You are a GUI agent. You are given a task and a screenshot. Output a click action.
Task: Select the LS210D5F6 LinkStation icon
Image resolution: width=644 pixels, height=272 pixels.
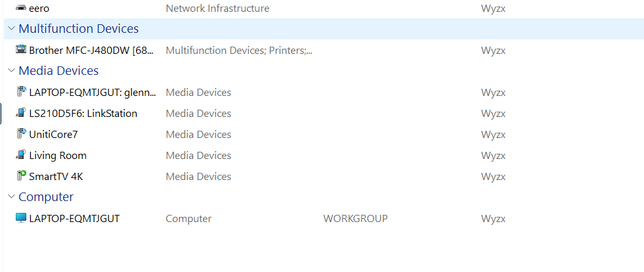click(21, 113)
